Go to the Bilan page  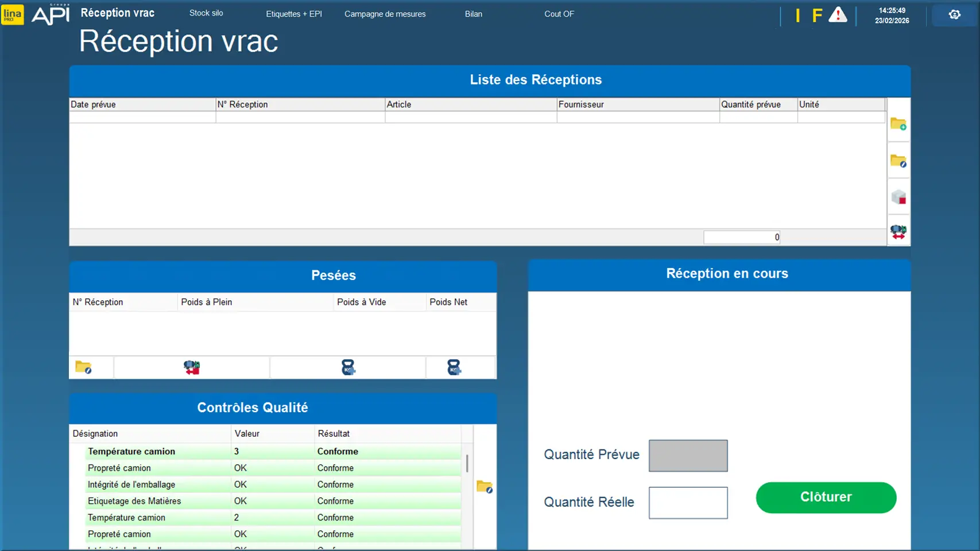473,14
